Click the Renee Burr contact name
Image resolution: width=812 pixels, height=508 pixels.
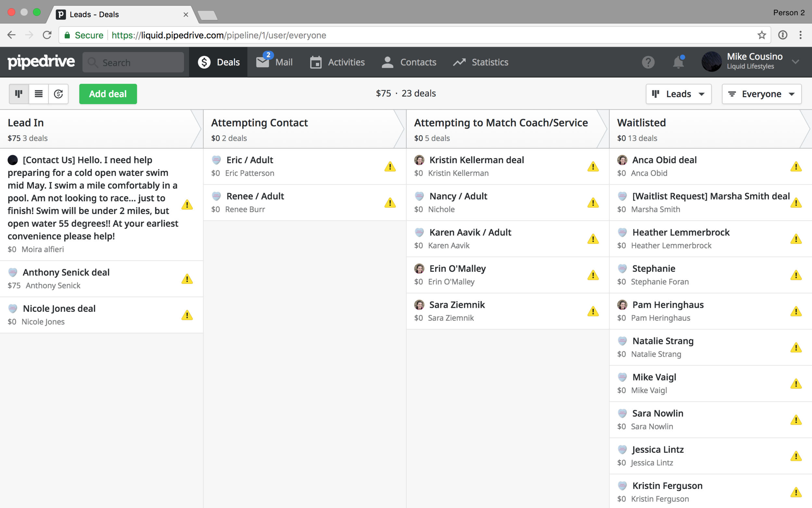[245, 209]
